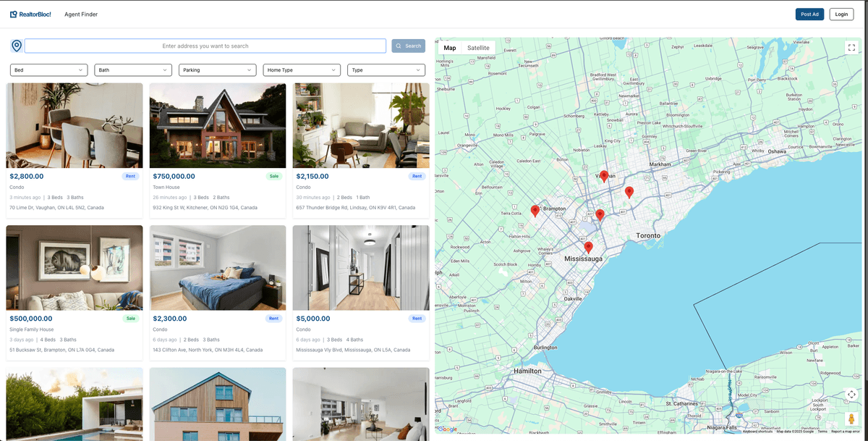The height and width of the screenshot is (441, 868).
Task: Open Keyboard shortcuts link on map
Action: click(757, 432)
